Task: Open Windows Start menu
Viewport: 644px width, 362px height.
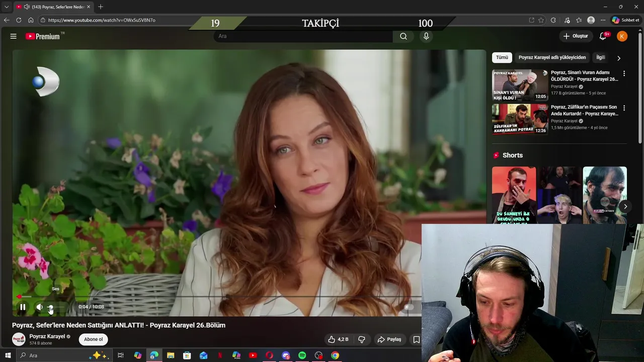Action: coord(8,355)
